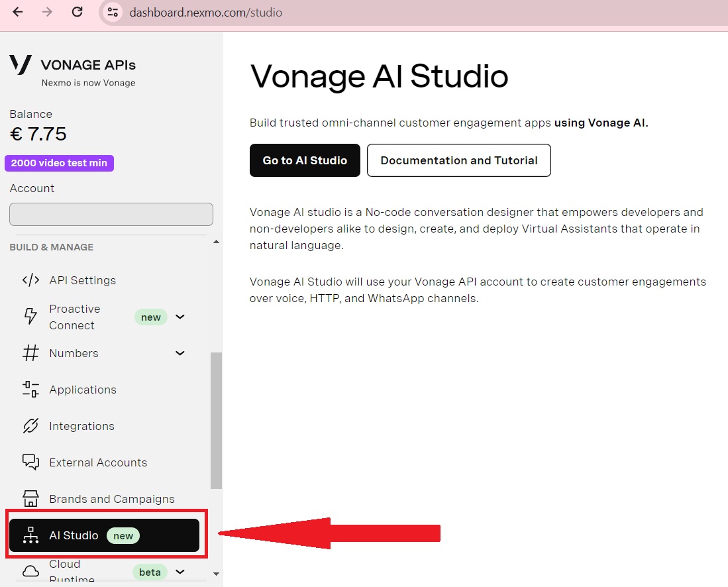Click the 2000 video test min badge
This screenshot has height=587, width=728.
[59, 163]
